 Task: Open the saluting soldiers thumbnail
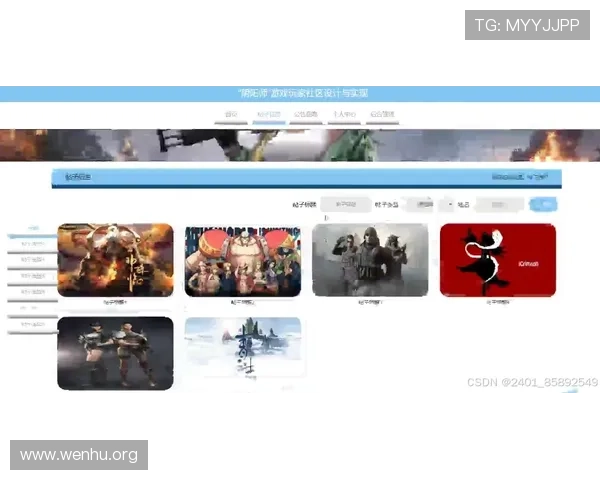(370, 260)
